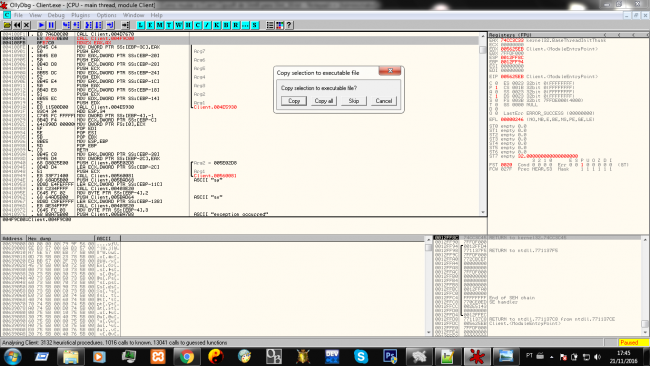The image size is (650, 366).
Task: Click the Trace over toolbar icon
Action: 99,25
